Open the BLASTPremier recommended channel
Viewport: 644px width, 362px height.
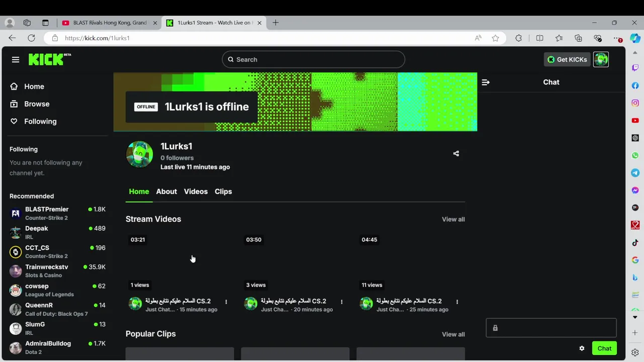click(x=57, y=213)
